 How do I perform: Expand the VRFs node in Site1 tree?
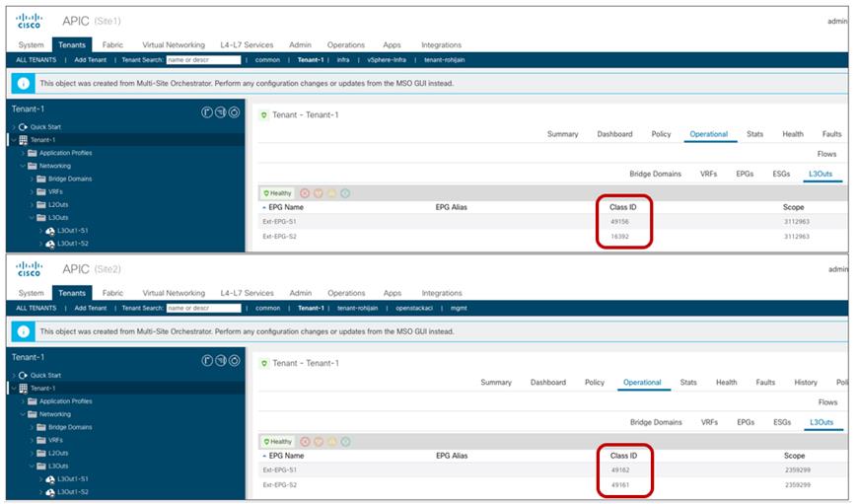tap(32, 192)
